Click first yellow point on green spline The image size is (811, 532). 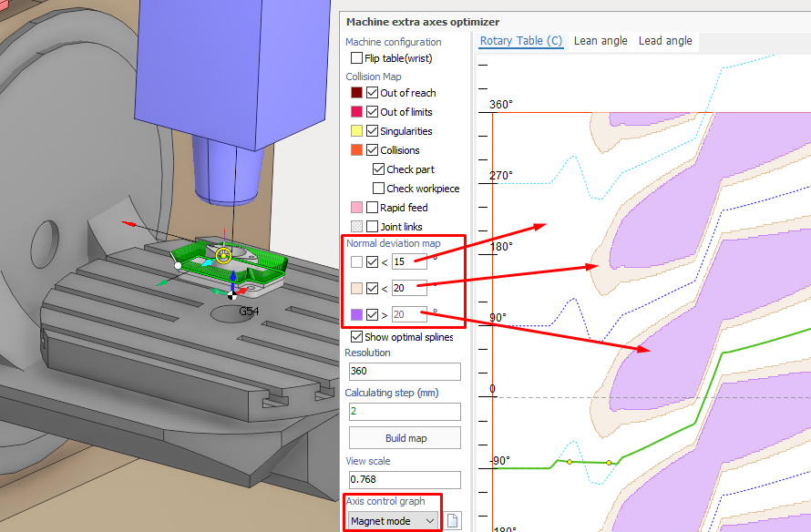[x=570, y=462]
